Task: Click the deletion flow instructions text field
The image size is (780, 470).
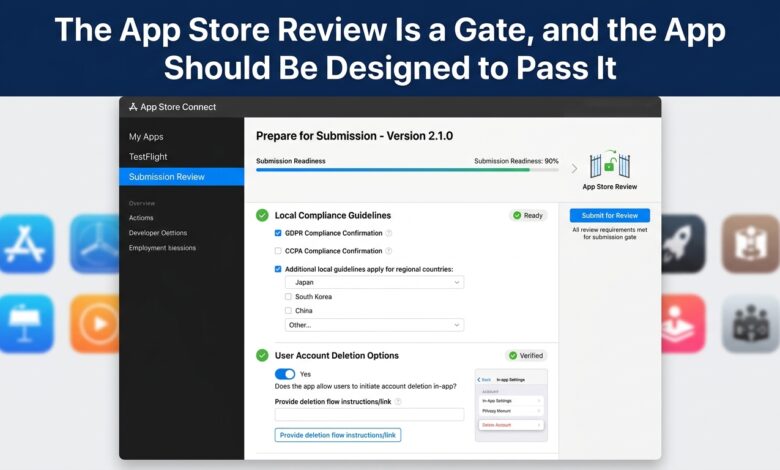Action: coord(370,414)
